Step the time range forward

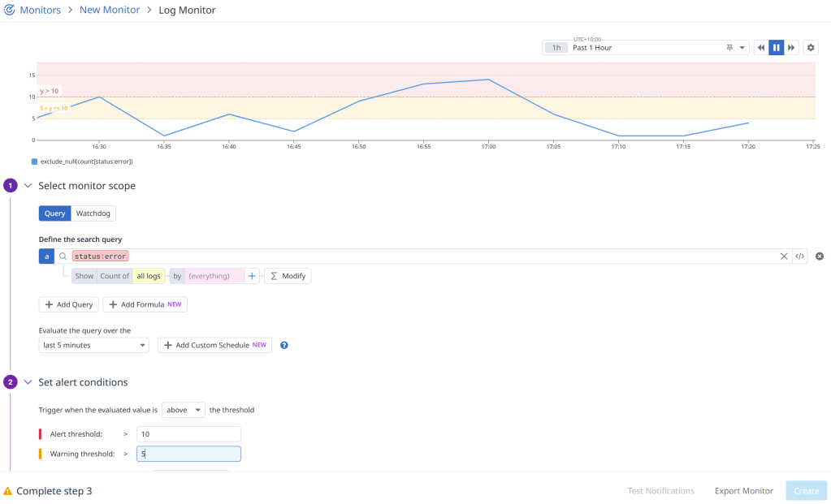791,48
